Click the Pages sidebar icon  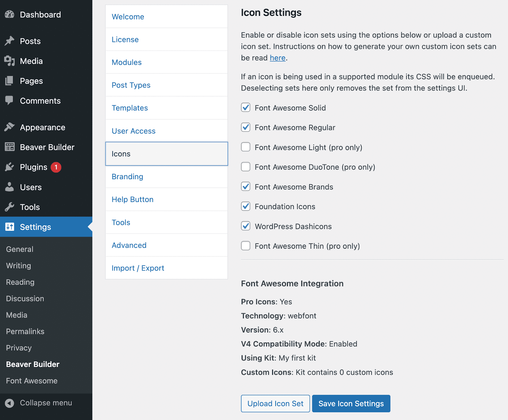(10, 81)
